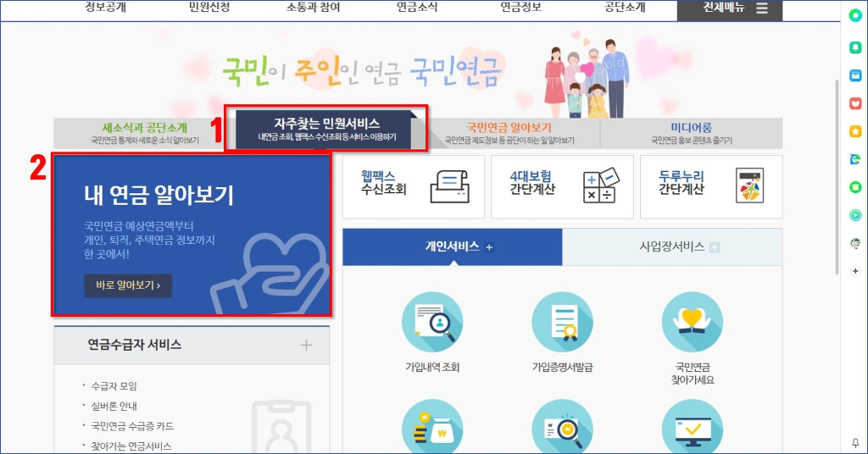Viewport: 868px width, 454px height.
Task: Open the 4대보험 간단계산 calculator card
Action: pos(562,187)
